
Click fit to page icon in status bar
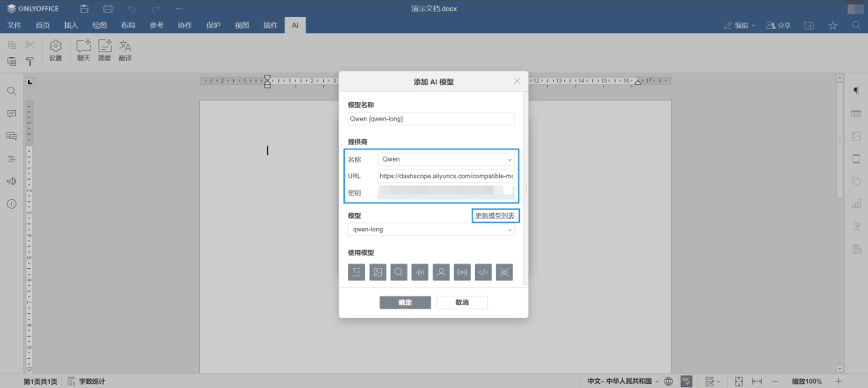(739, 382)
